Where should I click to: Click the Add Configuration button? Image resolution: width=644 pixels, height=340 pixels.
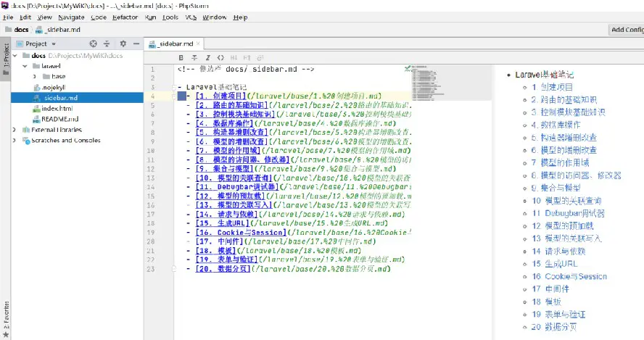[627, 30]
